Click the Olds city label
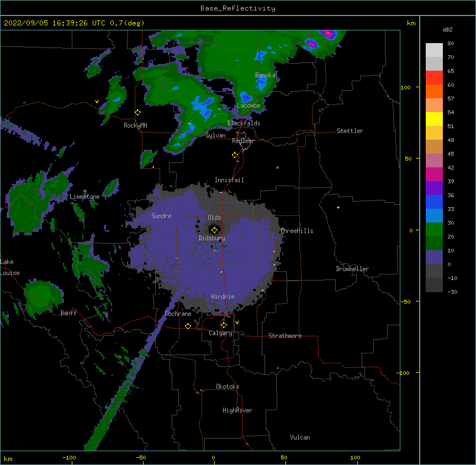This screenshot has width=476, height=465. point(214,218)
